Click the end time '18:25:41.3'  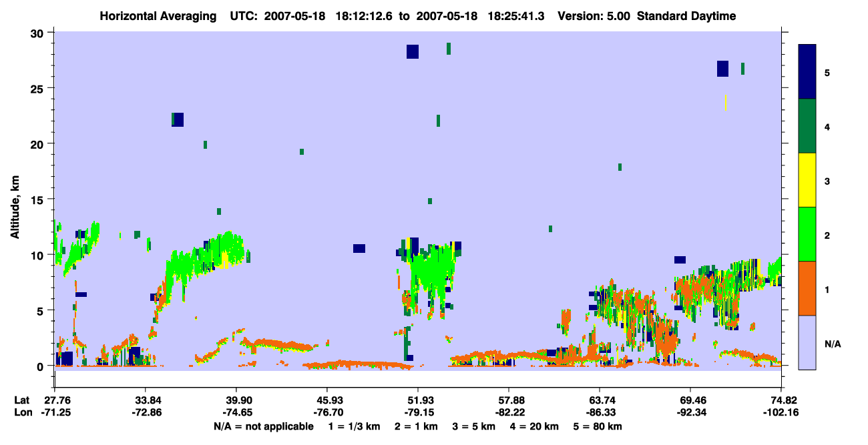click(x=517, y=16)
